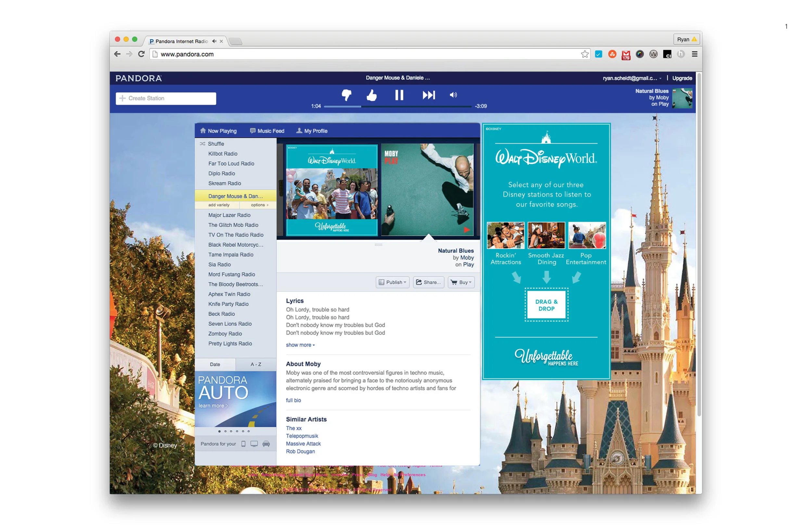Open Moby full bio link
The image size is (812, 526).
(x=293, y=400)
